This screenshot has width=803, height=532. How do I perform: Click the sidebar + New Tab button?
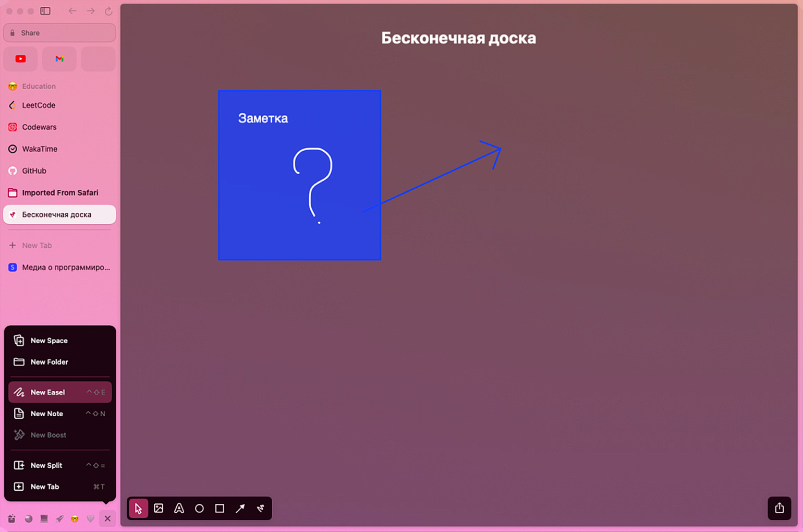tap(59, 246)
